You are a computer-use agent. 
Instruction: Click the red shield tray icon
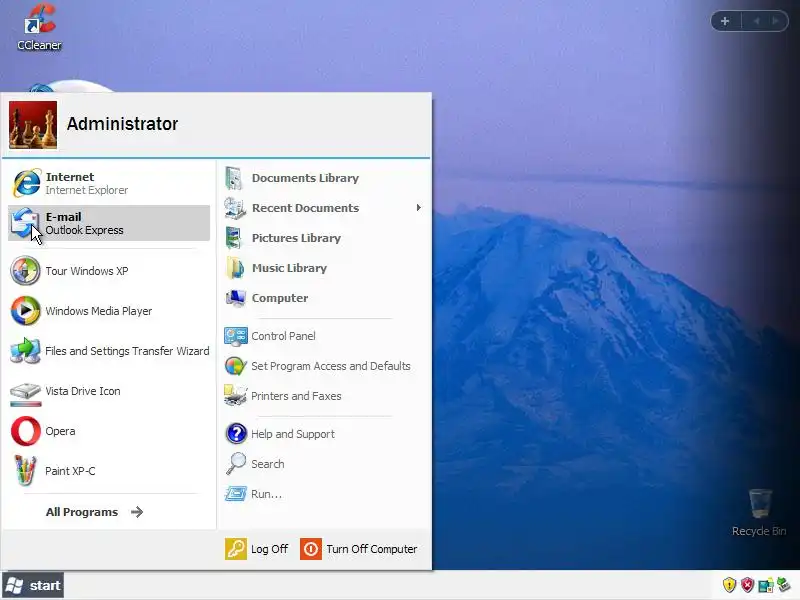point(747,585)
